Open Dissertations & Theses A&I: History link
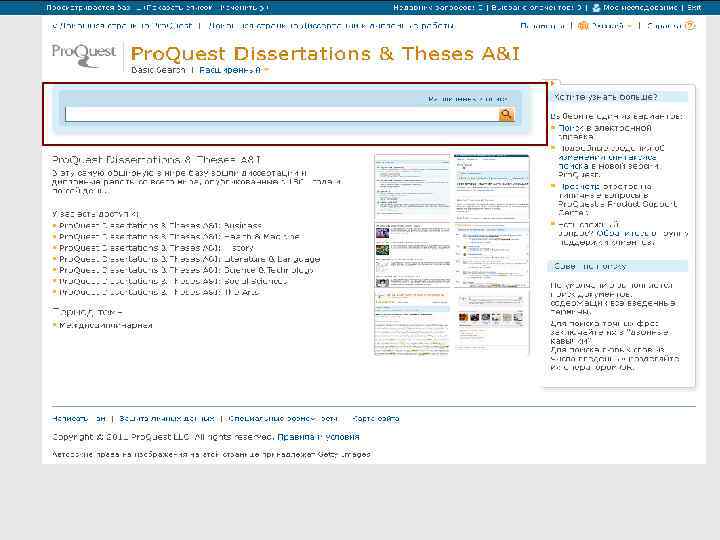Viewport: 720px width, 540px height. coord(156,248)
